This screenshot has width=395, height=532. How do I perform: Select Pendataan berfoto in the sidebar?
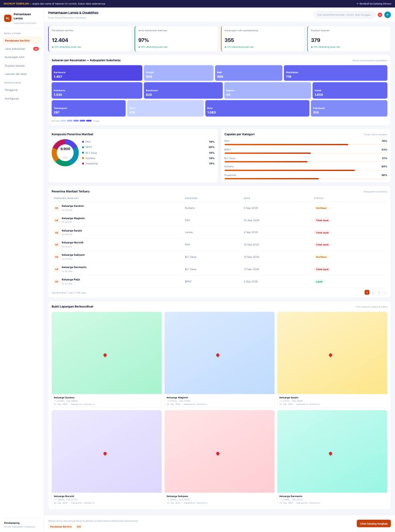click(22, 41)
